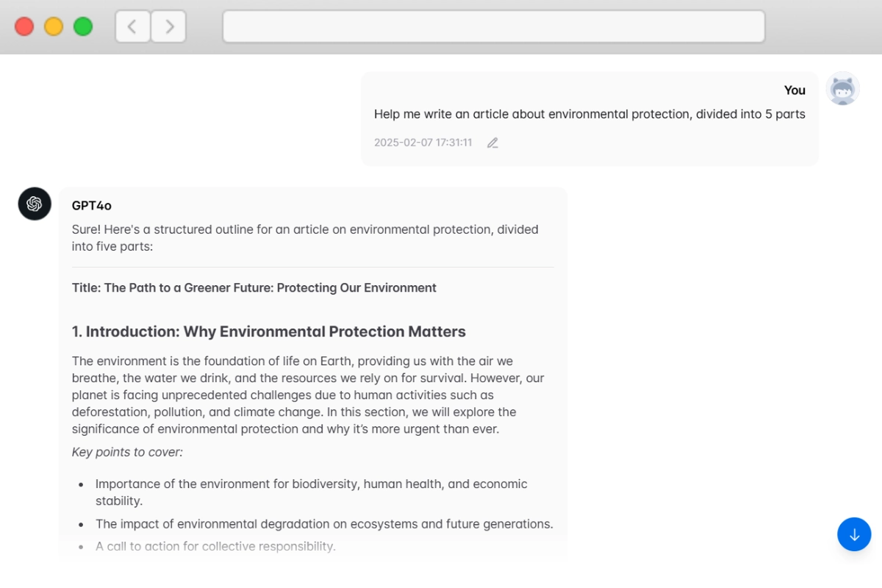Click the GPT4o model name label
This screenshot has height=588, width=882.
92,206
